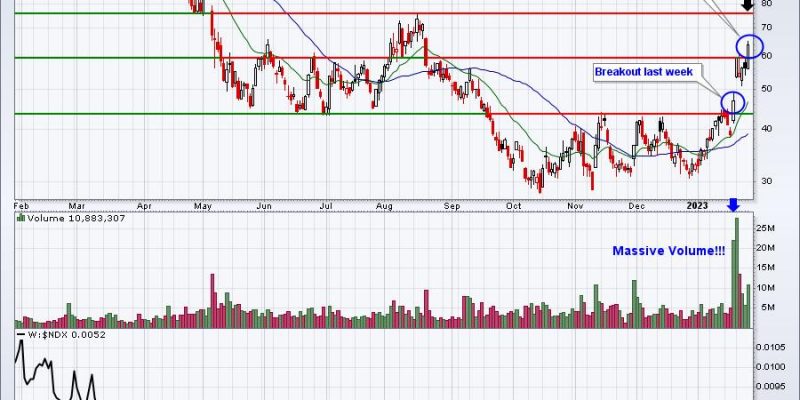The width and height of the screenshot is (800, 400).
Task: Select the Jul label on the date axis
Action: click(326, 205)
